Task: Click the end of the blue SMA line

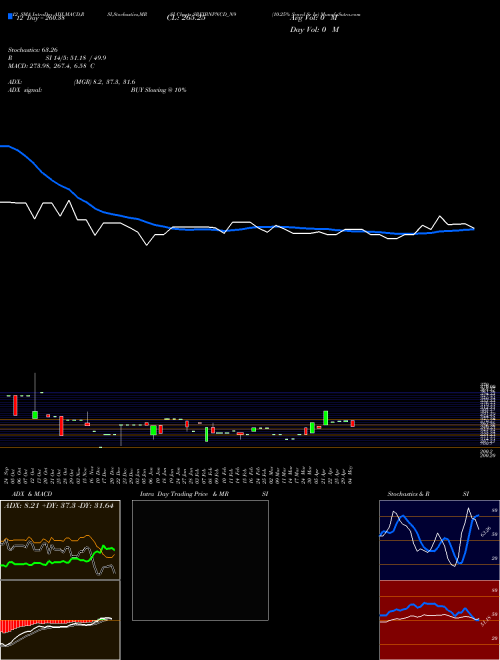Action: 473,229
